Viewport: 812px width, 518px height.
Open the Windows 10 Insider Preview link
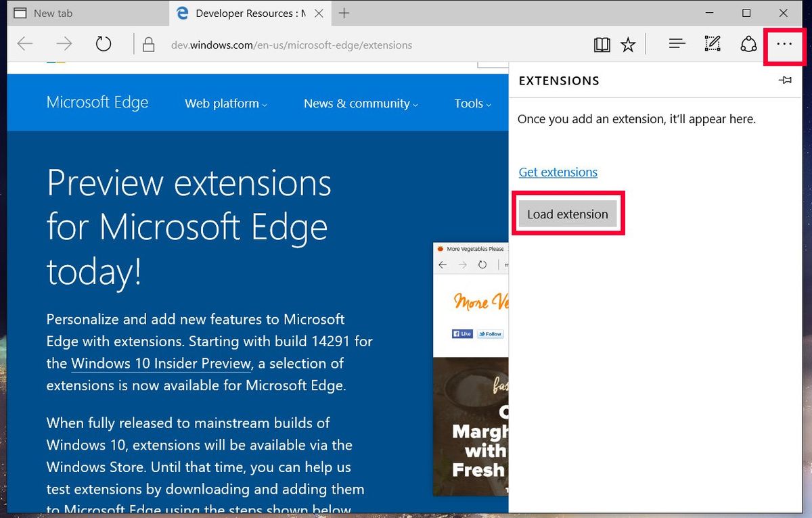point(160,363)
